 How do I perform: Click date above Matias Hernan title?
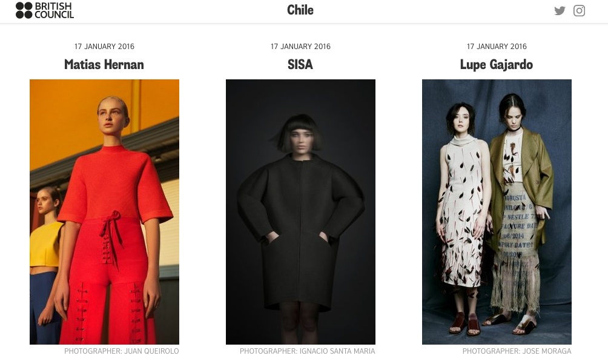pos(104,47)
